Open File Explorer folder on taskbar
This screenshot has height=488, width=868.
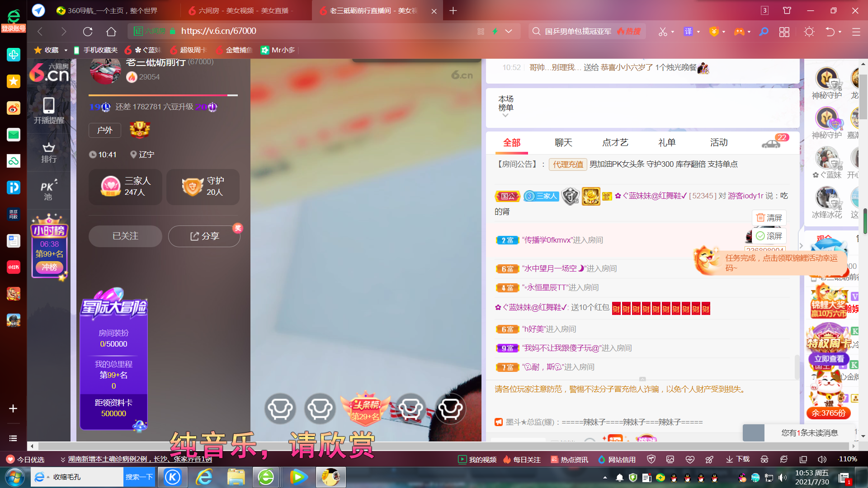click(x=236, y=477)
